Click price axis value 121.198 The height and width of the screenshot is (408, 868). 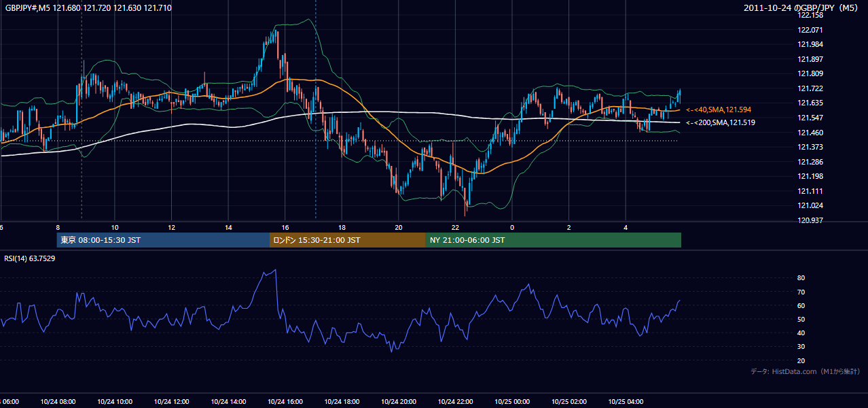812,176
